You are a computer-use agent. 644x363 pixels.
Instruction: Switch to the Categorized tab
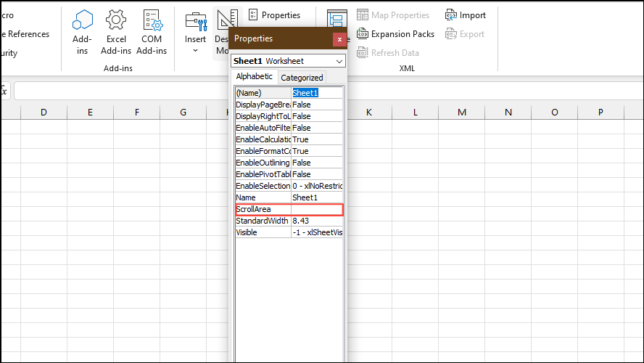(x=302, y=78)
